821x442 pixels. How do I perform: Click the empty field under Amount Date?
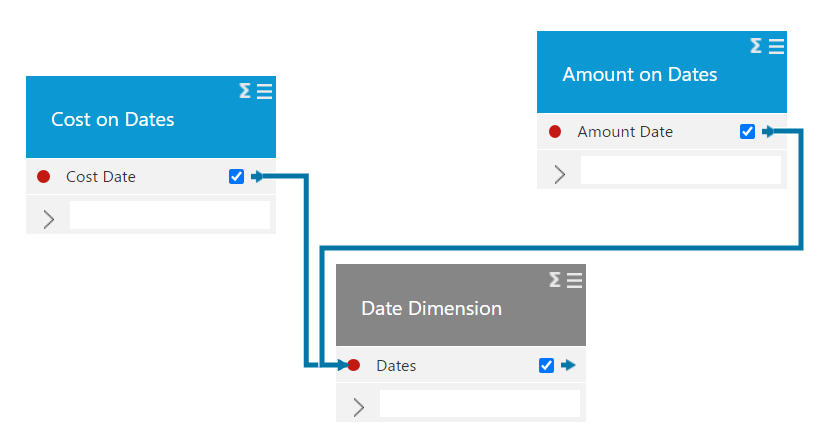pos(681,170)
